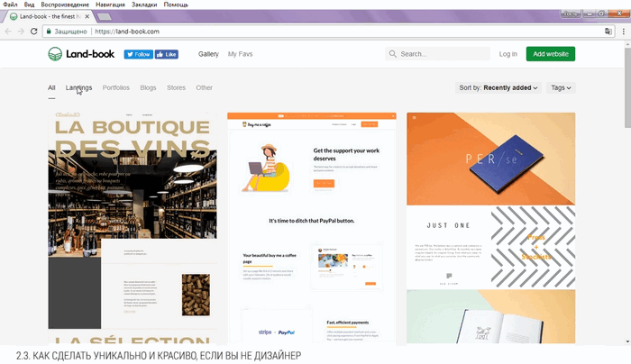Image resolution: width=631 pixels, height=364 pixels.
Task: Open a new browser tab
Action: pyautogui.click(x=105, y=16)
